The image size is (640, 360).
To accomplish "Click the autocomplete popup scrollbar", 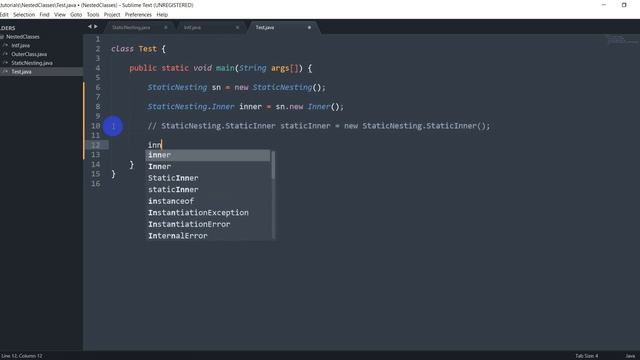I will tap(273, 165).
